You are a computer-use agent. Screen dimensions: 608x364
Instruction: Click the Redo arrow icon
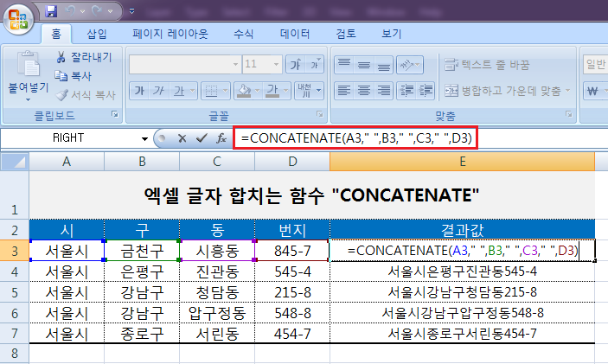[x=97, y=11]
